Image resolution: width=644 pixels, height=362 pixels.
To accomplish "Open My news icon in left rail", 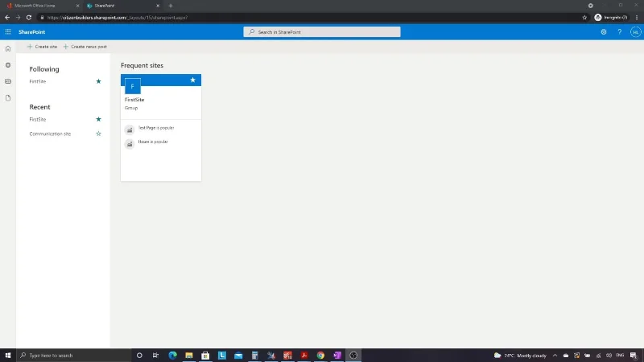I will pos(8,81).
